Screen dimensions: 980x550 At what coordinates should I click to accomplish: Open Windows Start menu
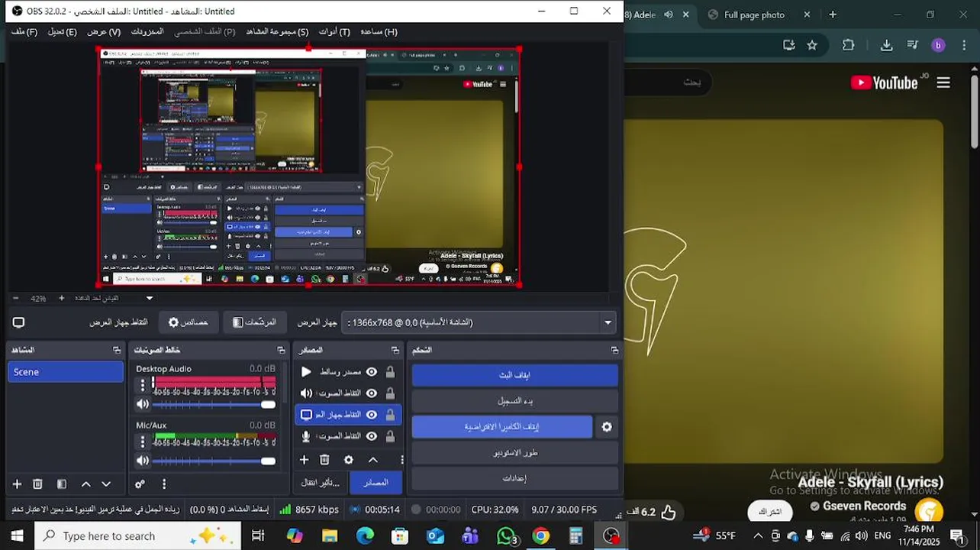pos(17,536)
